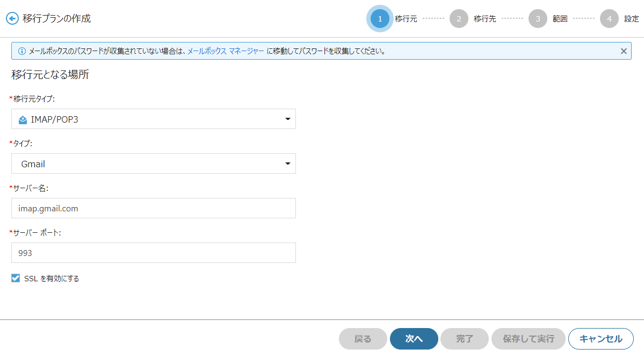Select step 2 移行先 circle
The image size is (644, 356).
(x=459, y=18)
